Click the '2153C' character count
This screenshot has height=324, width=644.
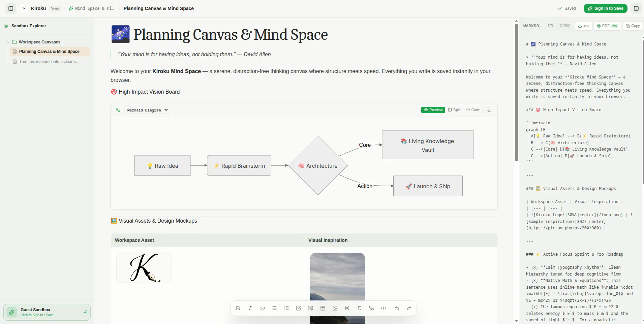pos(565,26)
